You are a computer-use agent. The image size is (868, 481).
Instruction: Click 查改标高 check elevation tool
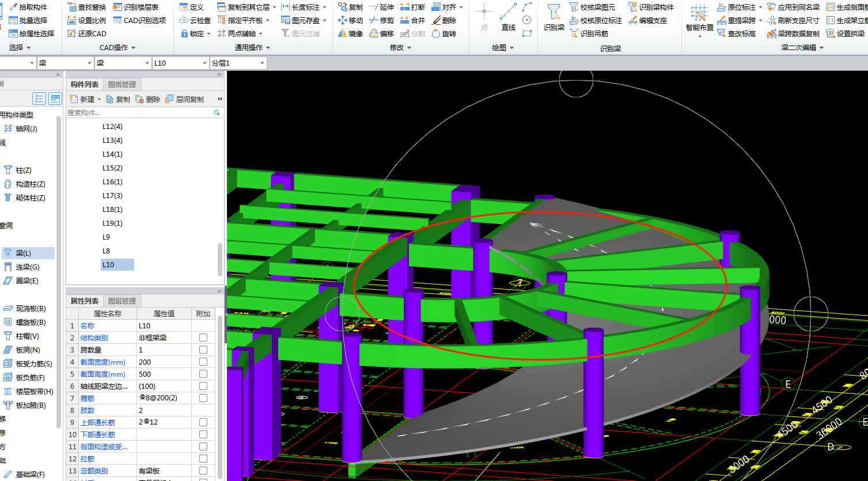click(x=737, y=33)
